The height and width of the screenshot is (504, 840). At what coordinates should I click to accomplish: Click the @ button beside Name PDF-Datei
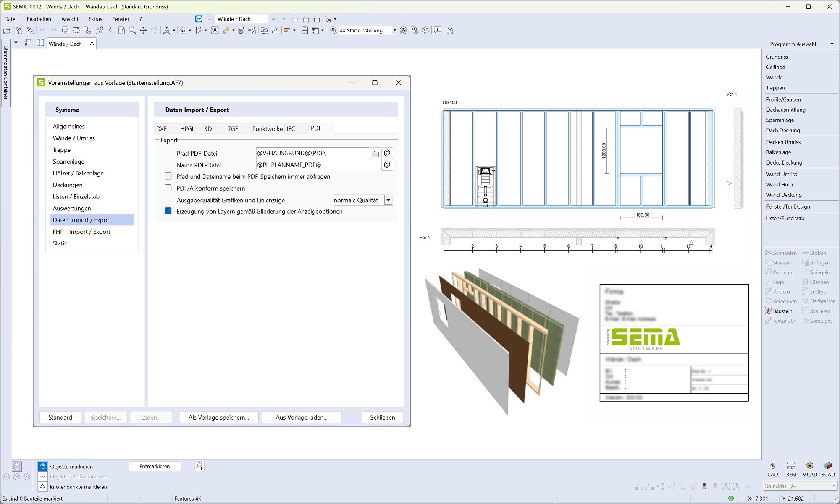[387, 165]
